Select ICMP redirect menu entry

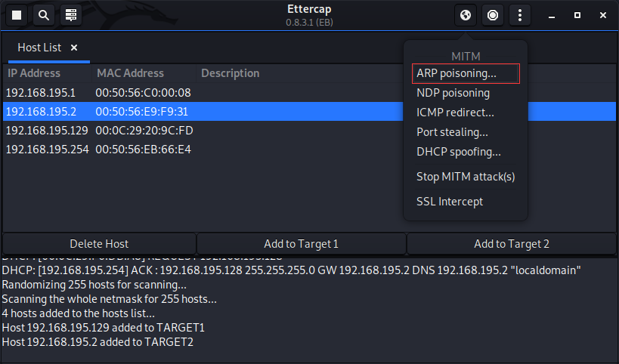pyautogui.click(x=455, y=113)
